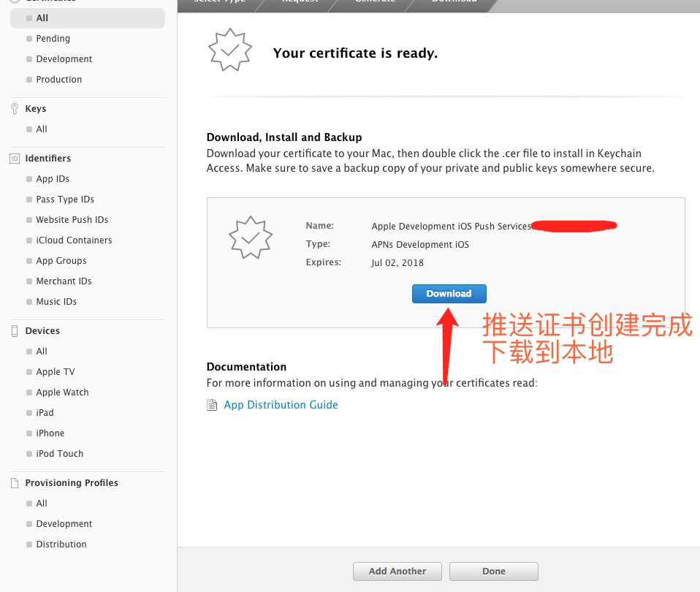Open Merchant IDs
700x592 pixels.
(x=64, y=281)
